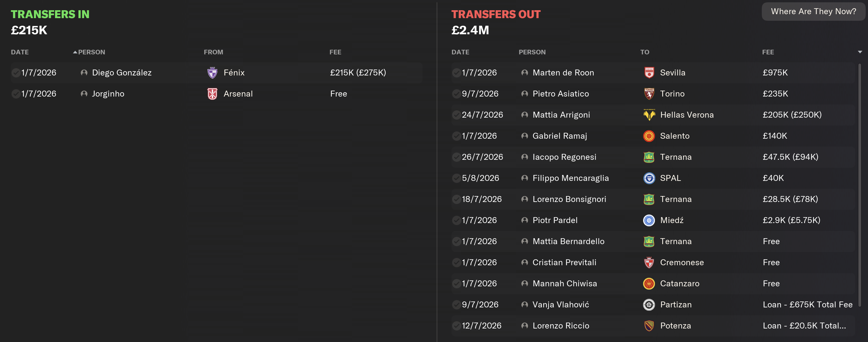Image resolution: width=868 pixels, height=342 pixels.
Task: Sort Transfers Out by the Date header
Action: (460, 52)
